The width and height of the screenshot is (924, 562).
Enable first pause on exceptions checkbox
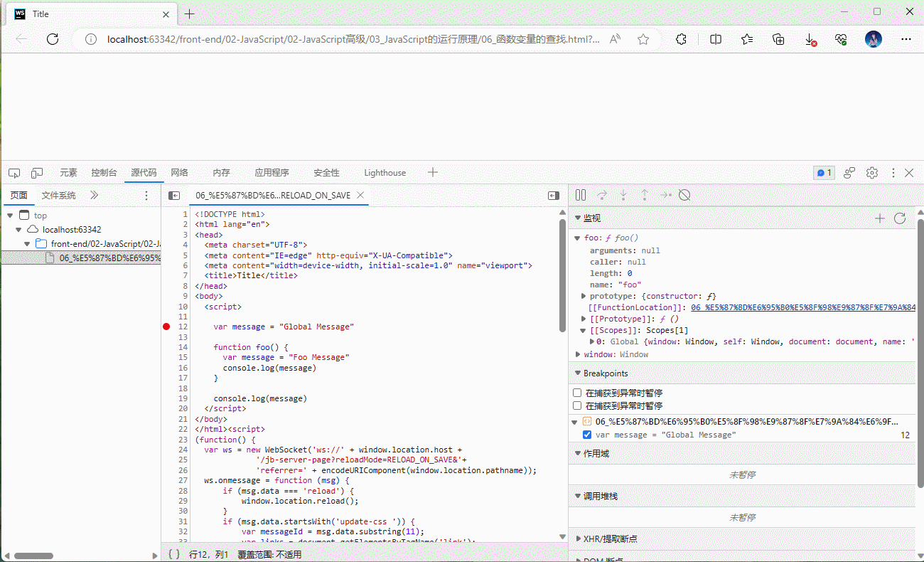(577, 393)
